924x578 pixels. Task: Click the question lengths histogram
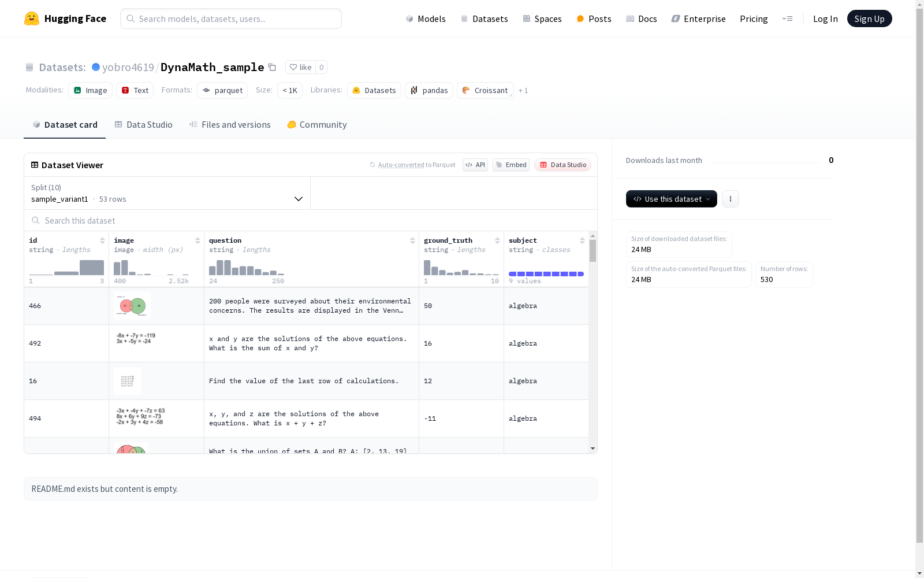click(x=247, y=268)
